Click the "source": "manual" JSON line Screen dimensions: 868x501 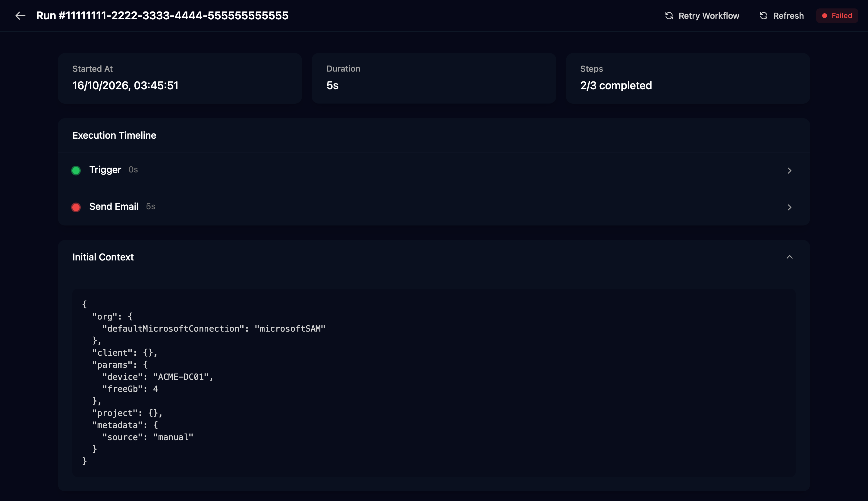pos(148,437)
